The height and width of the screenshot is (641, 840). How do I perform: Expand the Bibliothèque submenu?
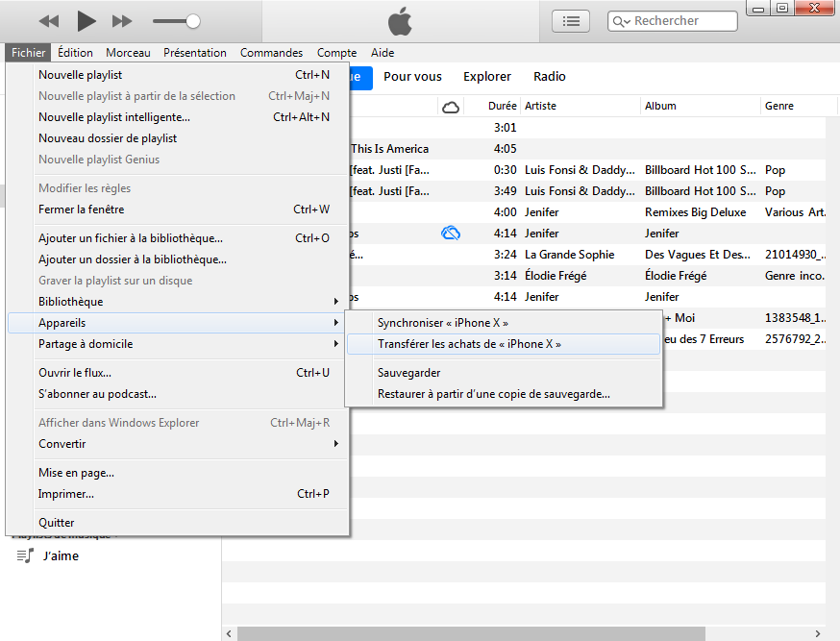click(x=178, y=302)
